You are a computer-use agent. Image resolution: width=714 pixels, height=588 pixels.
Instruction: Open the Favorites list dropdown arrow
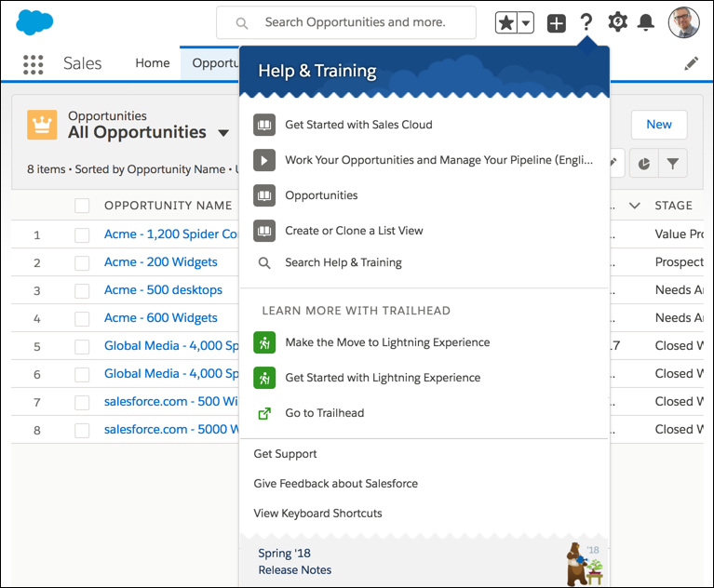[x=526, y=22]
